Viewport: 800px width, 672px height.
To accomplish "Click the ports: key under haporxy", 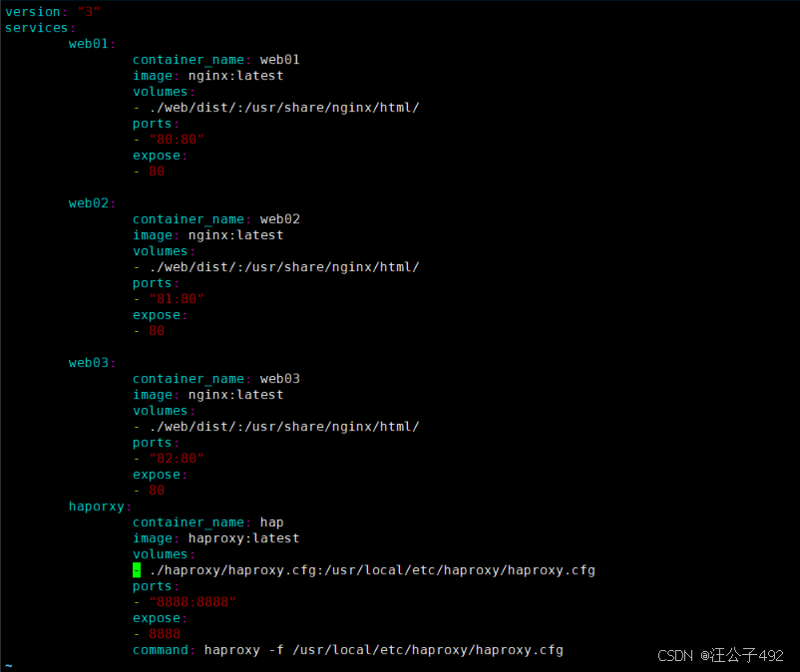I will [156, 587].
